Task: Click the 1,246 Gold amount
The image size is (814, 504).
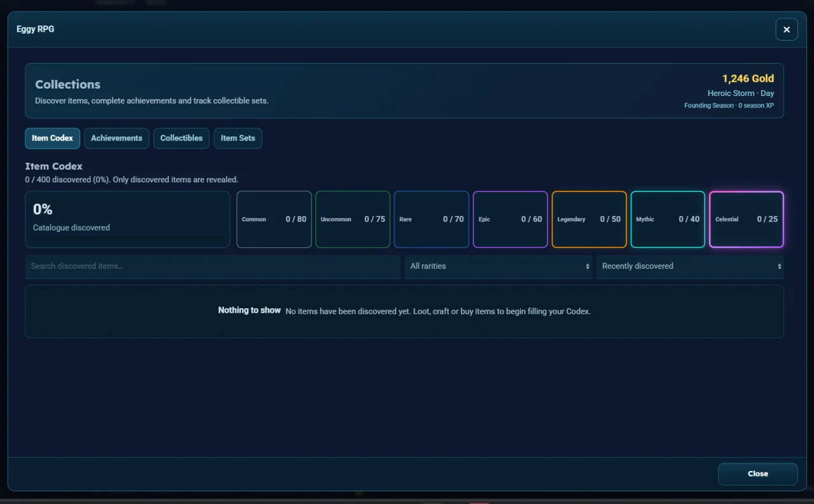Action: [748, 79]
